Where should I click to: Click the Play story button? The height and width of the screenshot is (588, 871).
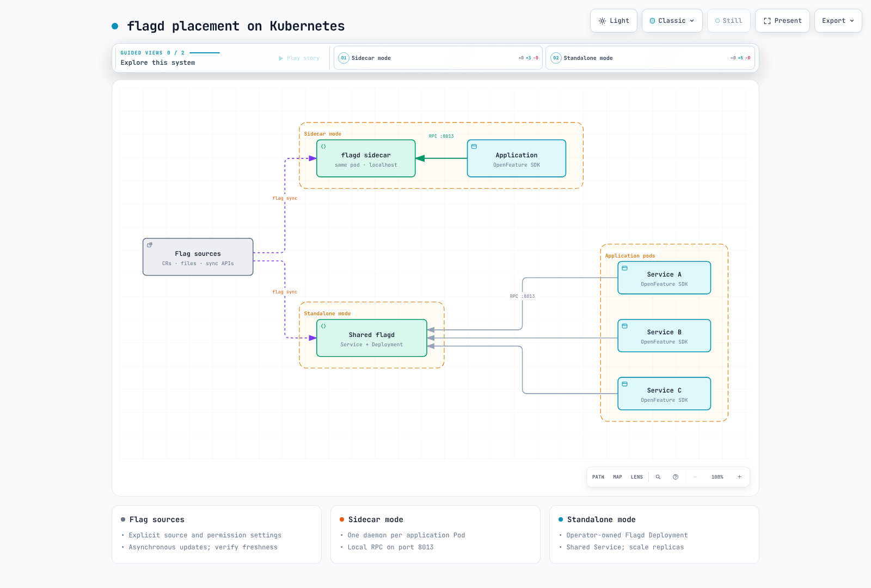tap(299, 58)
